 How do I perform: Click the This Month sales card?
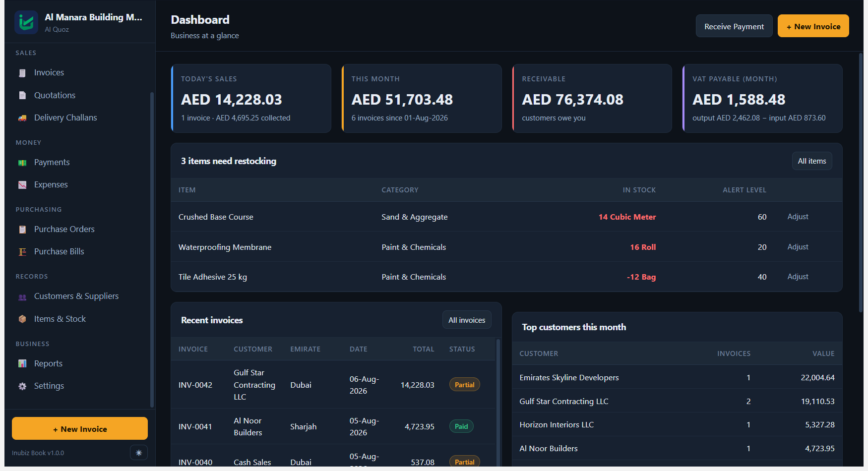(422, 98)
